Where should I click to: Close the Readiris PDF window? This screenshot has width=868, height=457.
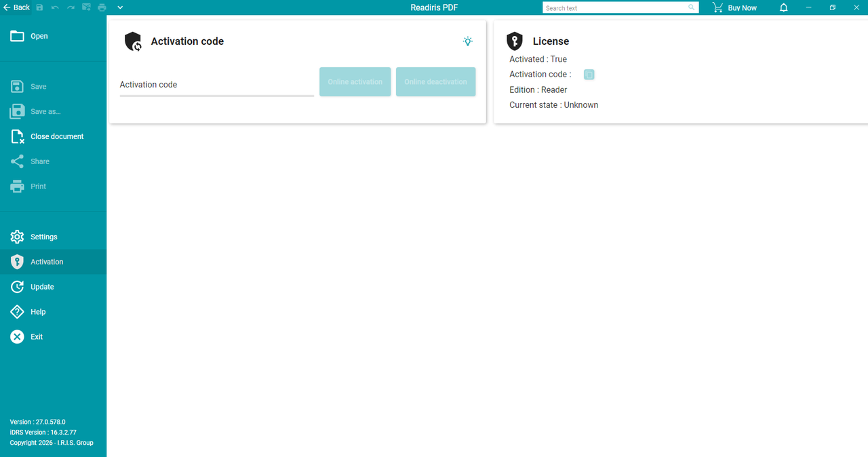point(856,7)
